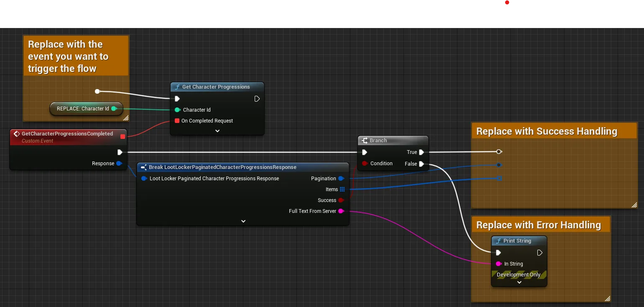Click exec output pin of GetCharacterProgressionsCompleted event
Viewport: 644px width, 307px height.
click(x=120, y=152)
